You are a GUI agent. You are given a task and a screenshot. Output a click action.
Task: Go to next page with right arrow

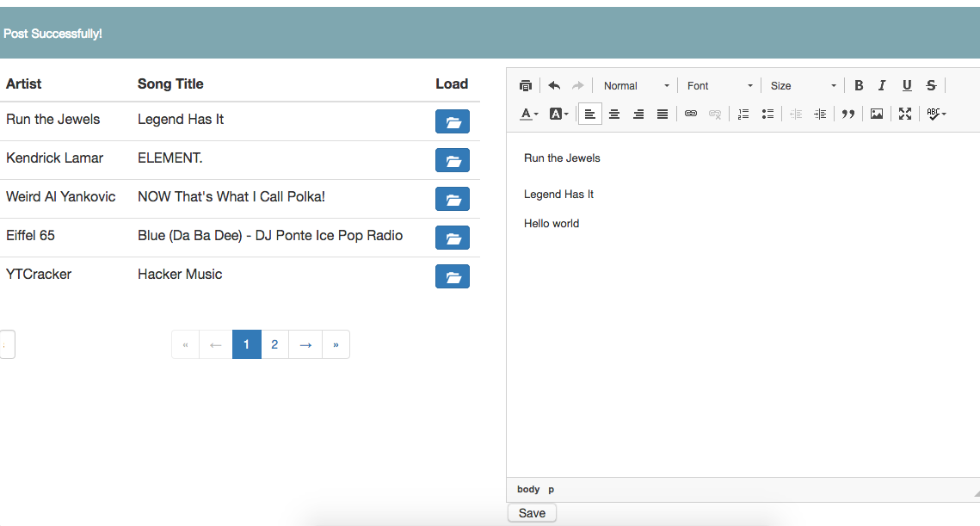tap(305, 344)
